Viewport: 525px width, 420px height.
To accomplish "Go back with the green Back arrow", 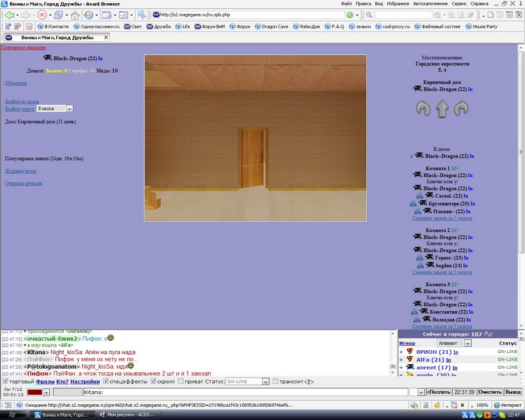I will [9, 15].
